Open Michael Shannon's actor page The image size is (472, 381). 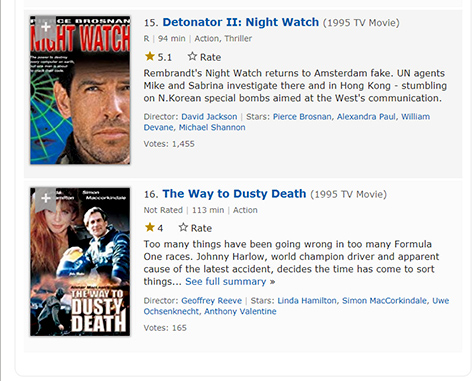[x=212, y=127]
